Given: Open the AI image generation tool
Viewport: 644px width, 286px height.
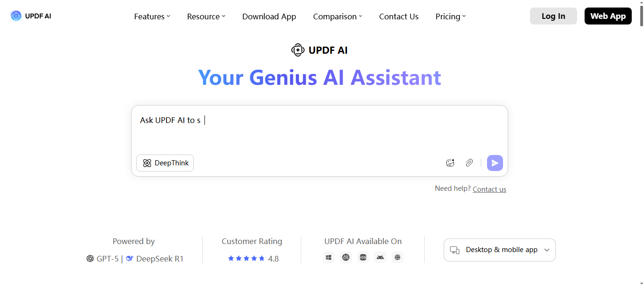Looking at the screenshot, I should 450,163.
